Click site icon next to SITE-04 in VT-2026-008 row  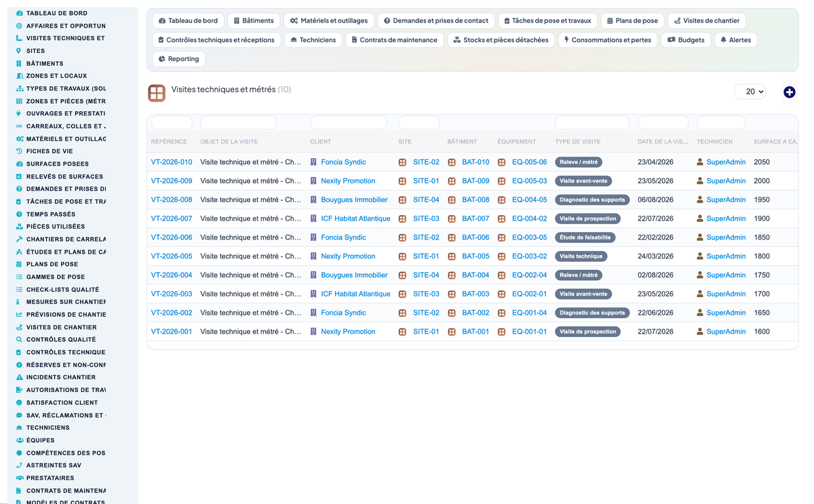click(x=402, y=200)
